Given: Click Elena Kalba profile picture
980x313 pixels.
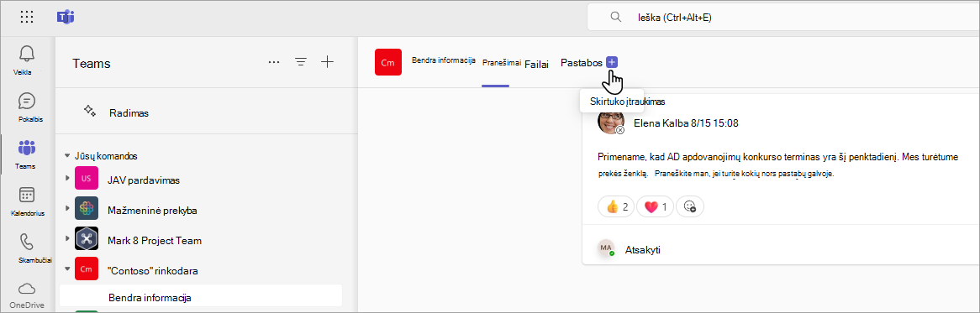Looking at the screenshot, I should tap(611, 122).
